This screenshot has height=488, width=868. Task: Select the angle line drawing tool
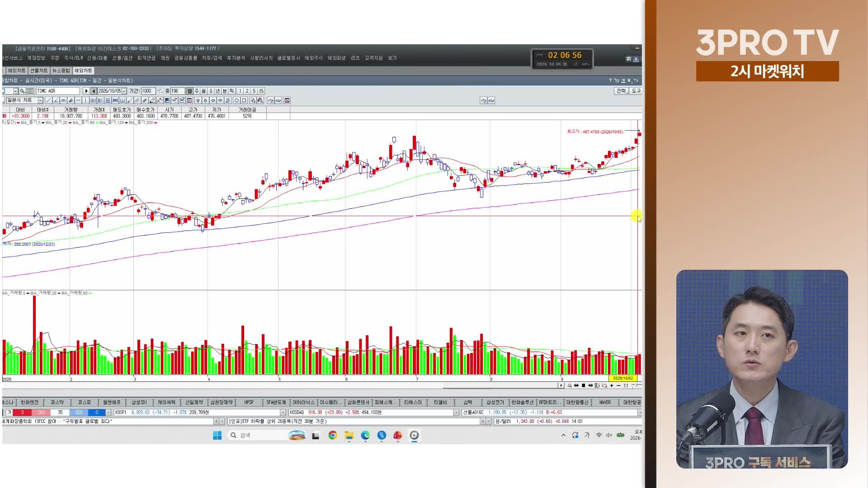point(56,100)
